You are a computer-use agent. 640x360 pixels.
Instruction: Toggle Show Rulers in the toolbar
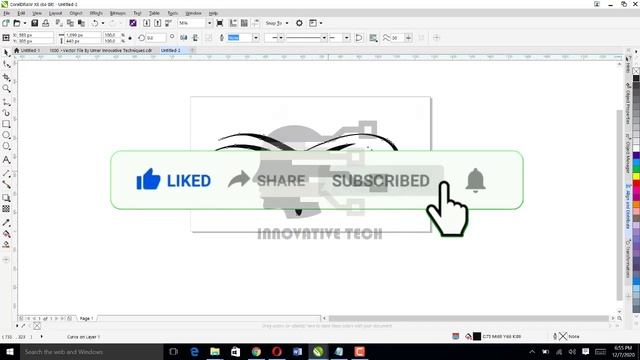(x=233, y=23)
